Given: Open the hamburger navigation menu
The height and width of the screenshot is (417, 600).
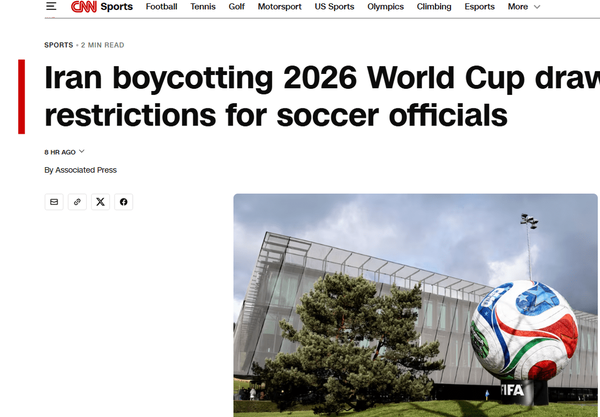Looking at the screenshot, I should pyautogui.click(x=51, y=7).
